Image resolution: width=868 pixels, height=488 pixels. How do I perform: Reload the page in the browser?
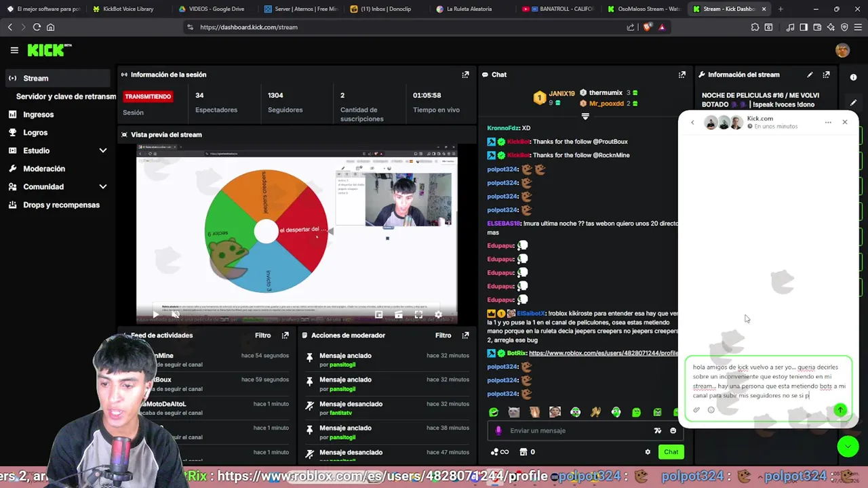(x=37, y=27)
